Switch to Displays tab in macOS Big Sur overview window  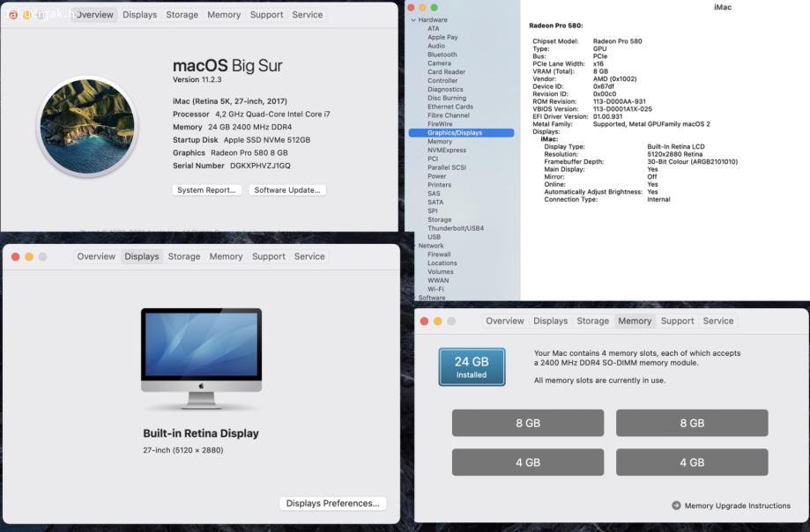[x=139, y=14]
